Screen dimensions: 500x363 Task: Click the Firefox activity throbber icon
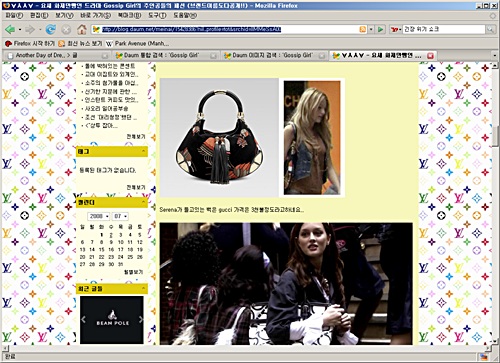(492, 16)
